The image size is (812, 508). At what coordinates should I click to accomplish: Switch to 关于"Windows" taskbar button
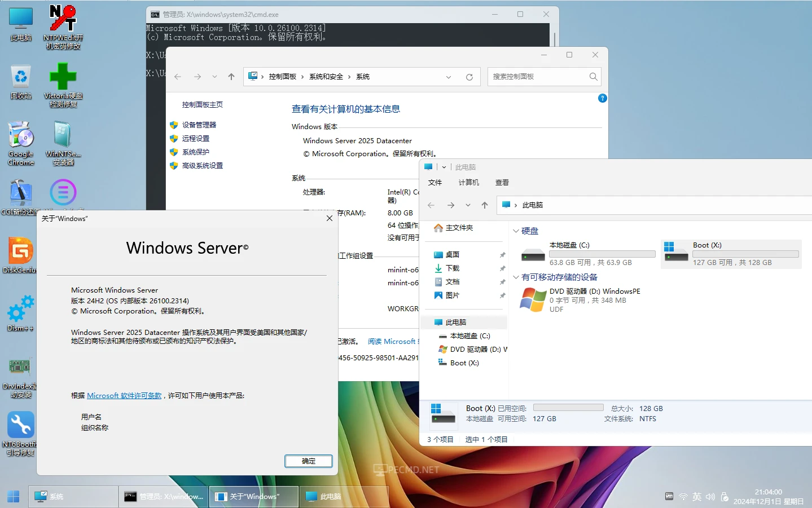point(254,496)
